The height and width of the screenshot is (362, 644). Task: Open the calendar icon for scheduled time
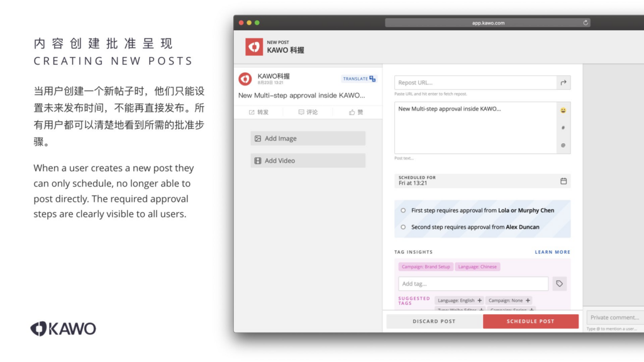[563, 181]
